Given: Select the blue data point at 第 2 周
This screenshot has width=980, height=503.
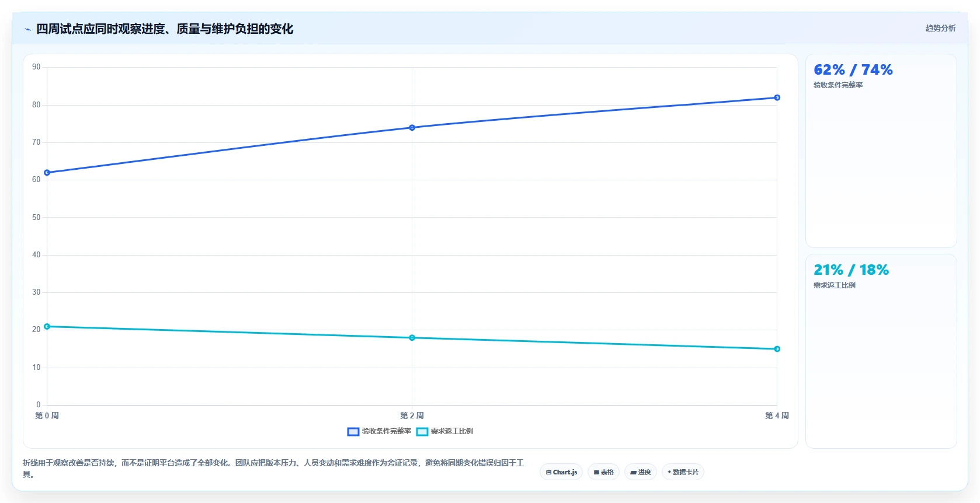Looking at the screenshot, I should click(x=412, y=128).
